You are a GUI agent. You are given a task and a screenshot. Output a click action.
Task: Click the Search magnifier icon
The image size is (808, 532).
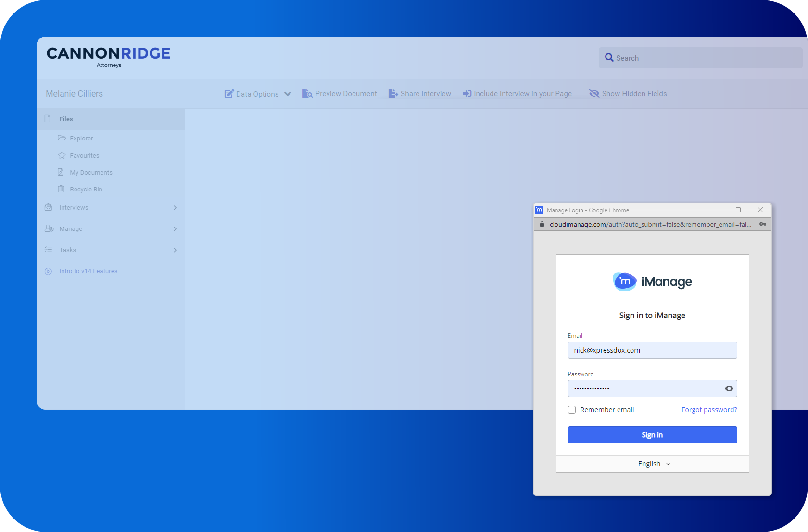click(x=609, y=58)
